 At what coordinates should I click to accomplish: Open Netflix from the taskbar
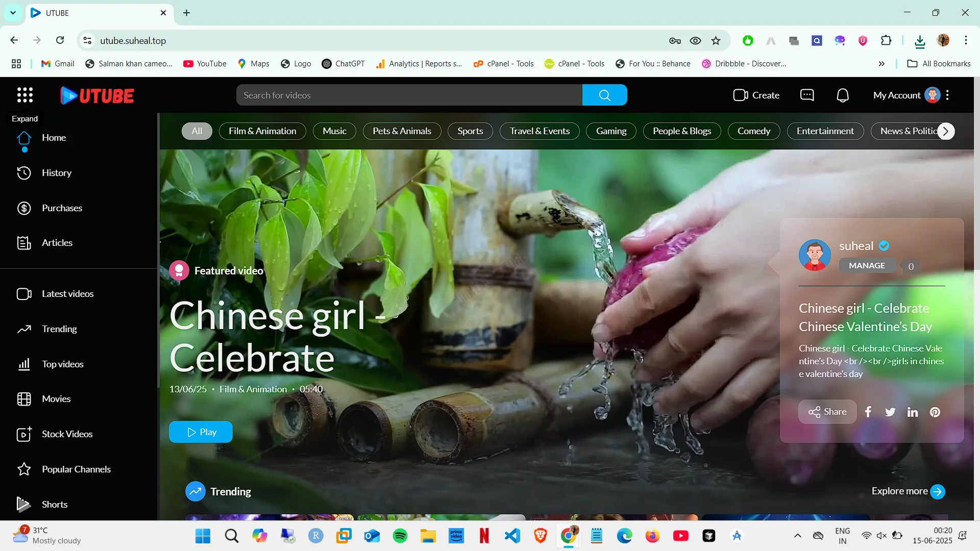point(484,536)
